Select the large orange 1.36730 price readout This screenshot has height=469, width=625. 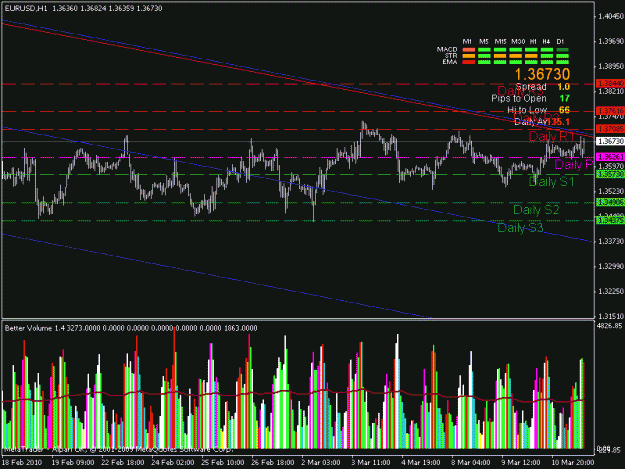(542, 74)
